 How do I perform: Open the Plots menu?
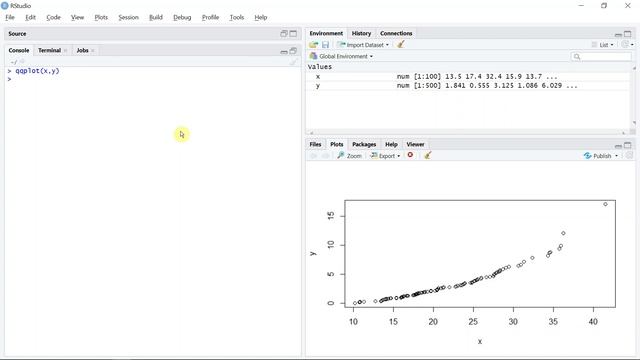(101, 17)
